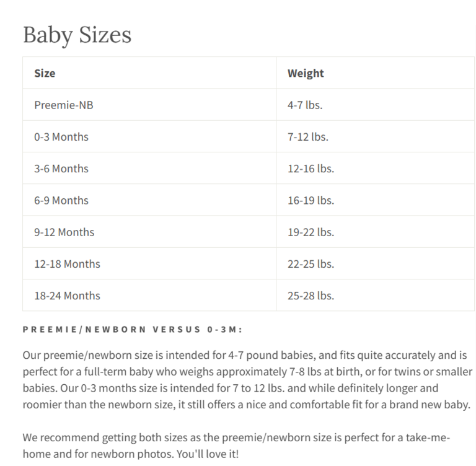476x466 pixels.
Task: Click the 25-28 lbs. weight cell
Action: click(311, 296)
